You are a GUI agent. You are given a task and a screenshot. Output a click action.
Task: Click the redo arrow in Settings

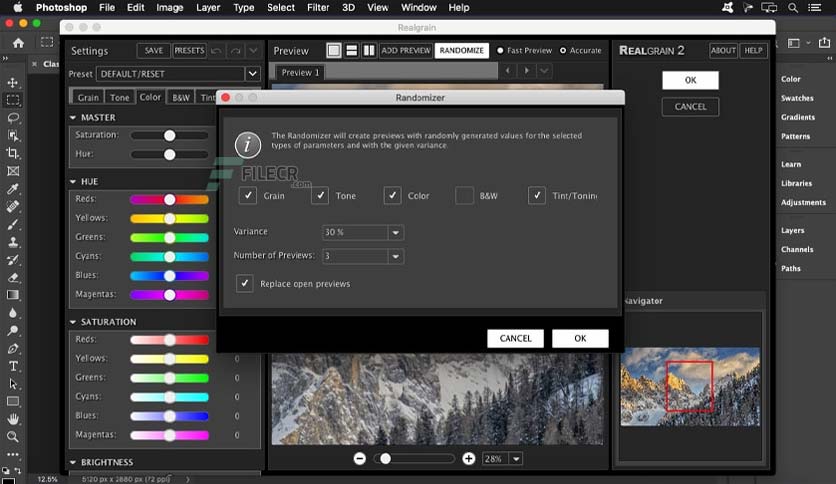(235, 51)
